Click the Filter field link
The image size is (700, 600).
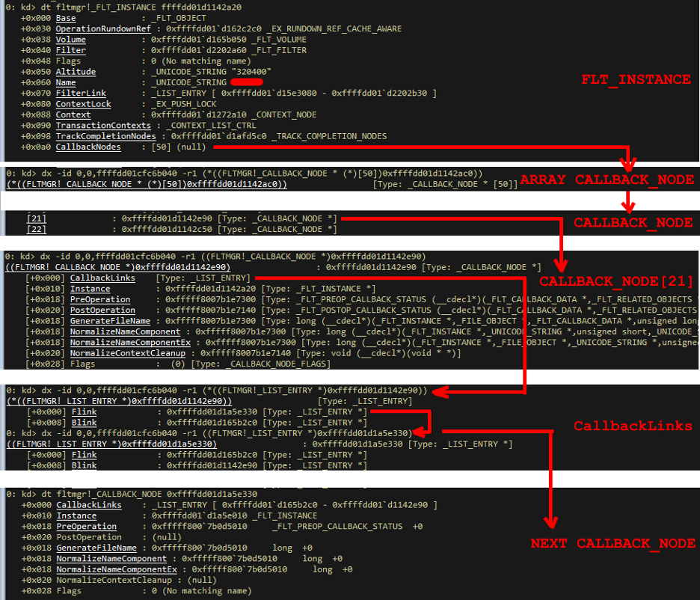point(70,50)
